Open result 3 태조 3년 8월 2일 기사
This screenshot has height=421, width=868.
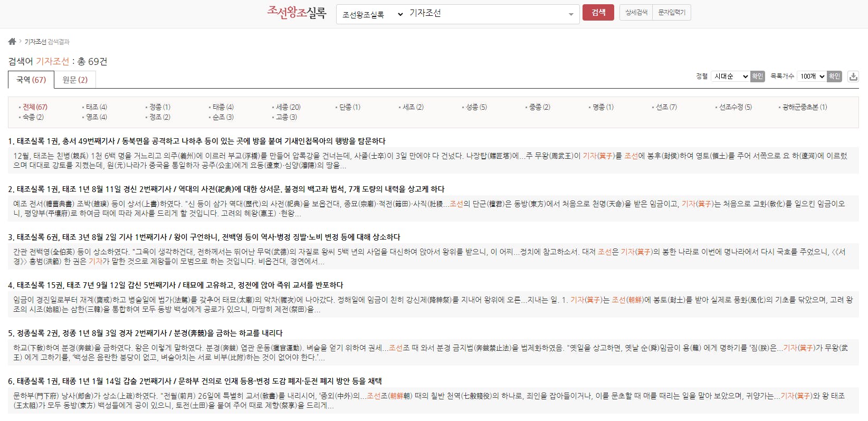[204, 237]
